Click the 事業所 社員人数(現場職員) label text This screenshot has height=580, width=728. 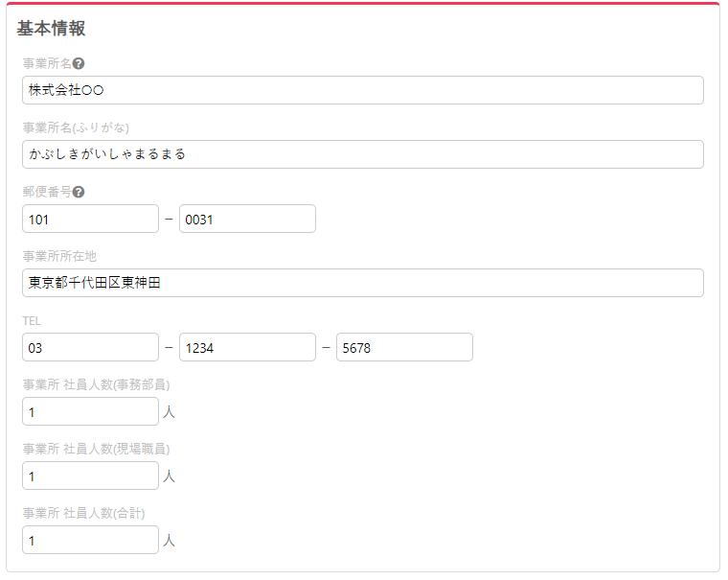point(96,449)
